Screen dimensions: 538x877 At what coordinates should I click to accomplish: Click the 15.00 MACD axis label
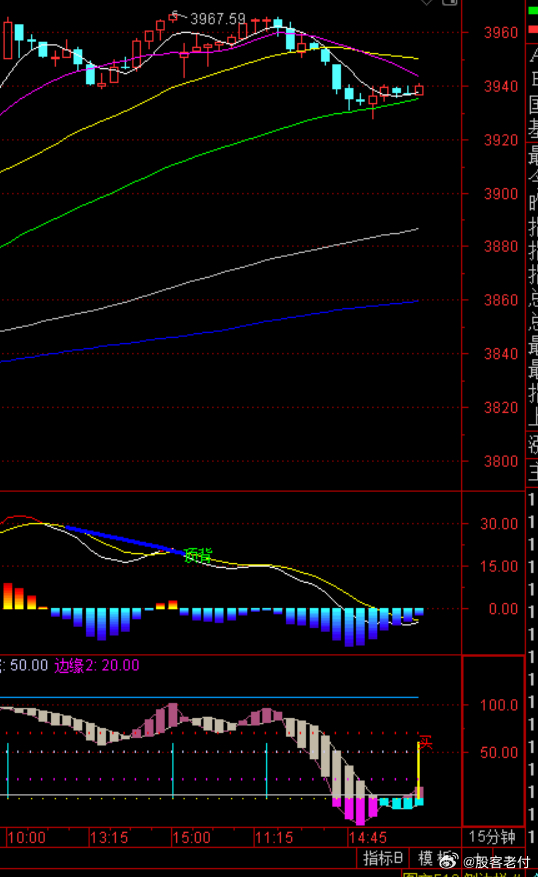coord(499,566)
